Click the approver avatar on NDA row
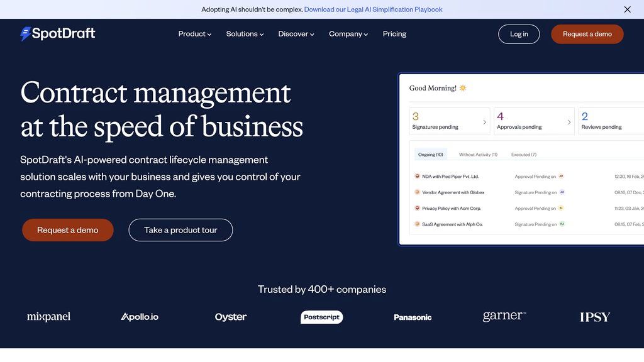Viewport: 644px width, 362px height. (x=561, y=176)
